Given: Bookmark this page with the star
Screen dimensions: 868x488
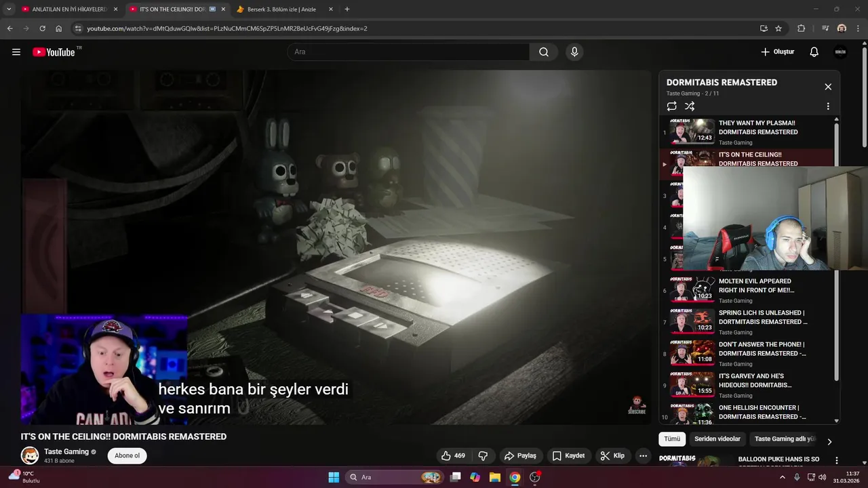Looking at the screenshot, I should 778,28.
